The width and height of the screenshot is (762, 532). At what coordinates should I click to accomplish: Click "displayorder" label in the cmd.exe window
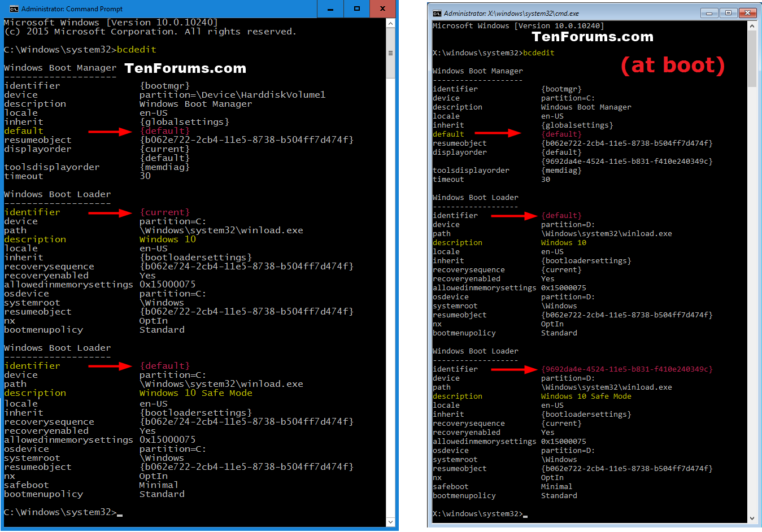[460, 152]
